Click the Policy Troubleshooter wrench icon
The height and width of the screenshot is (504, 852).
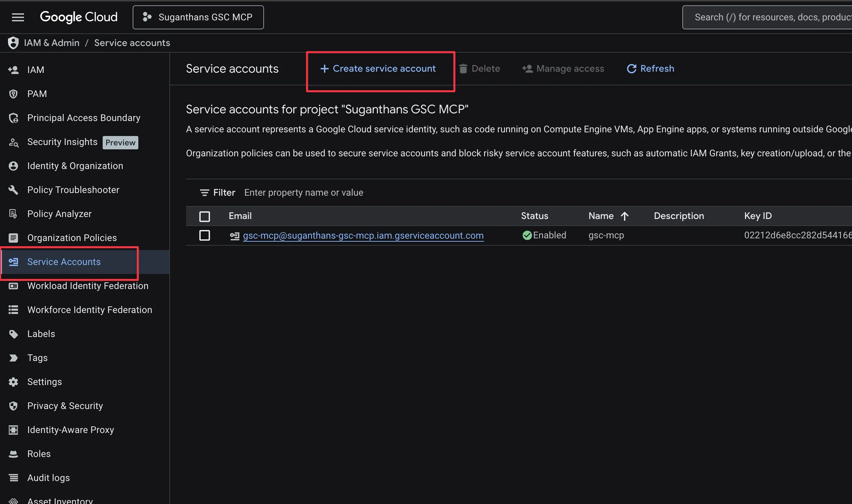13,190
